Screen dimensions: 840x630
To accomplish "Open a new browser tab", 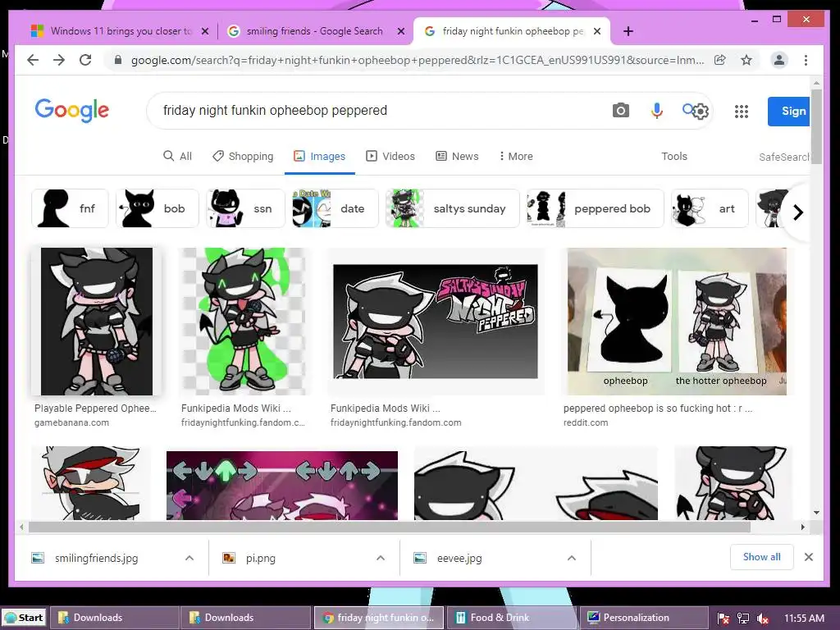I will 628,32.
